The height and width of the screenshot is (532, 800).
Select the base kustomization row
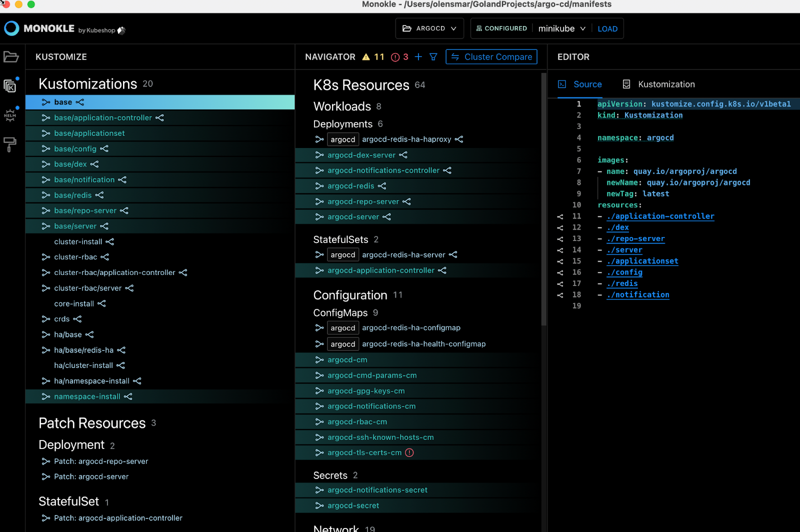click(x=160, y=102)
